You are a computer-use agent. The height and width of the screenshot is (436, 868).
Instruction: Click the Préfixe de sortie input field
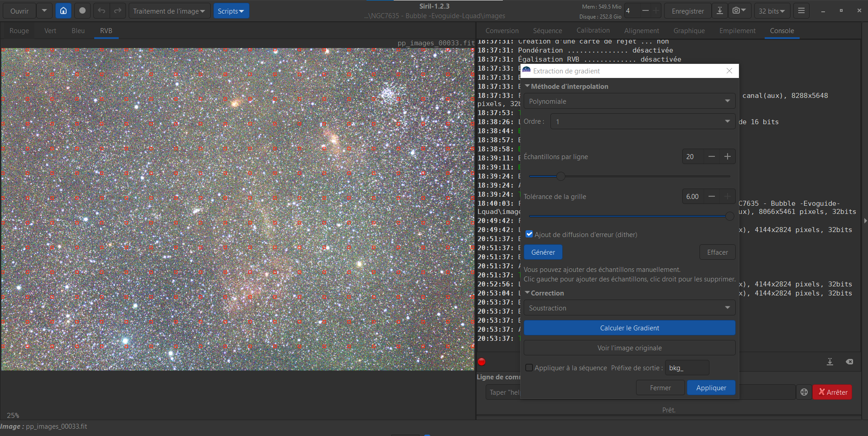click(x=686, y=368)
